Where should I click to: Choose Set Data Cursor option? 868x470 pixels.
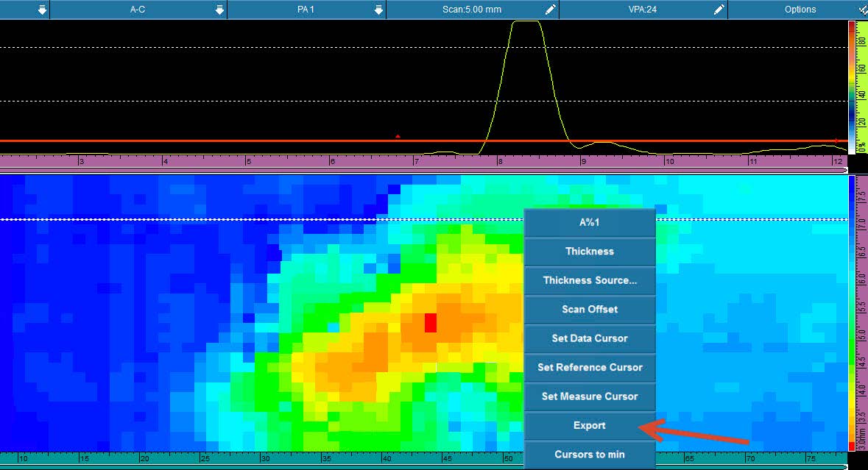589,338
